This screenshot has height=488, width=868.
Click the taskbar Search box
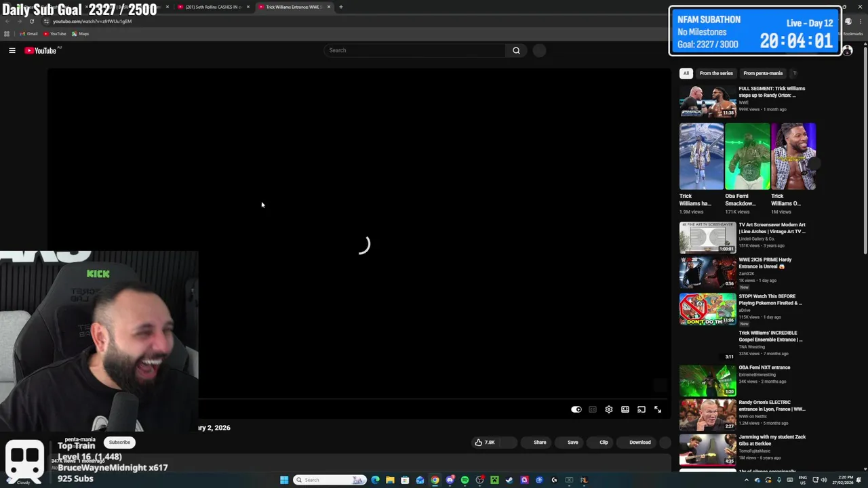pyautogui.click(x=330, y=480)
